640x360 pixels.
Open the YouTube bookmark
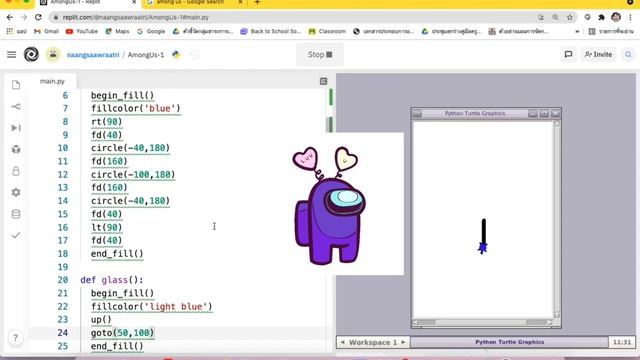pyautogui.click(x=82, y=31)
